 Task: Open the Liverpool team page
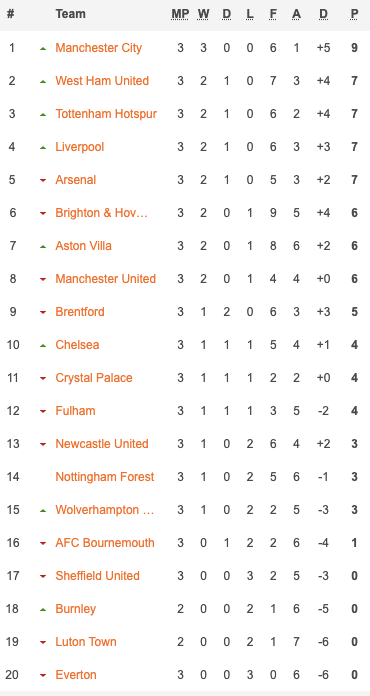pos(79,147)
